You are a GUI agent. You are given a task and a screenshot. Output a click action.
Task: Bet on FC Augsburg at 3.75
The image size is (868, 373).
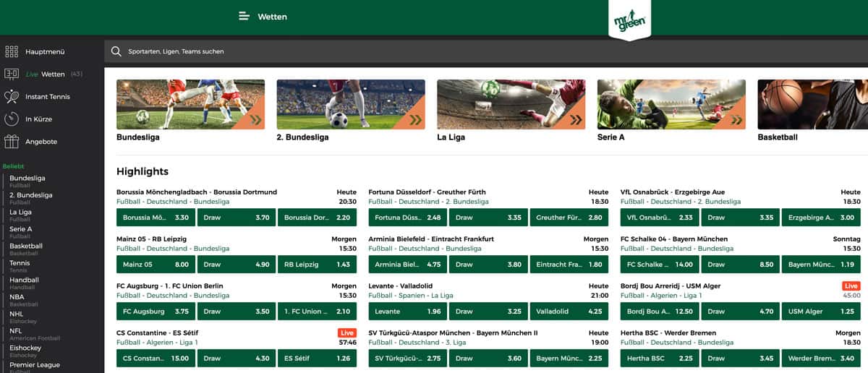pos(156,311)
